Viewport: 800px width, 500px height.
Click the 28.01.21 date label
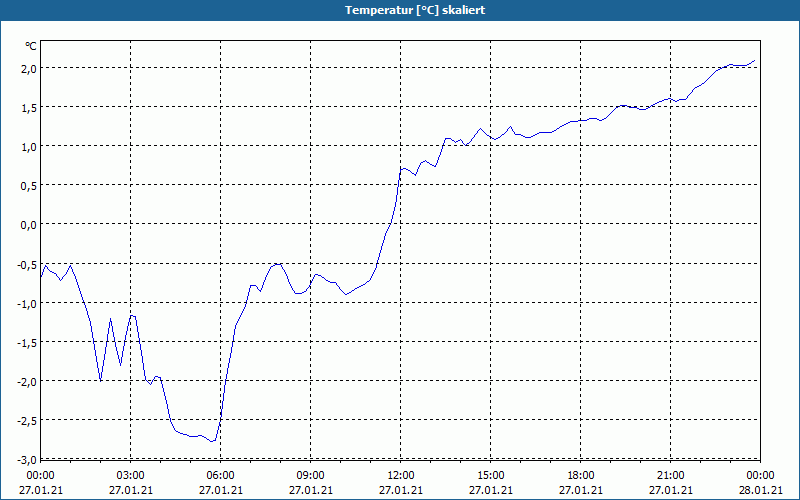click(760, 490)
